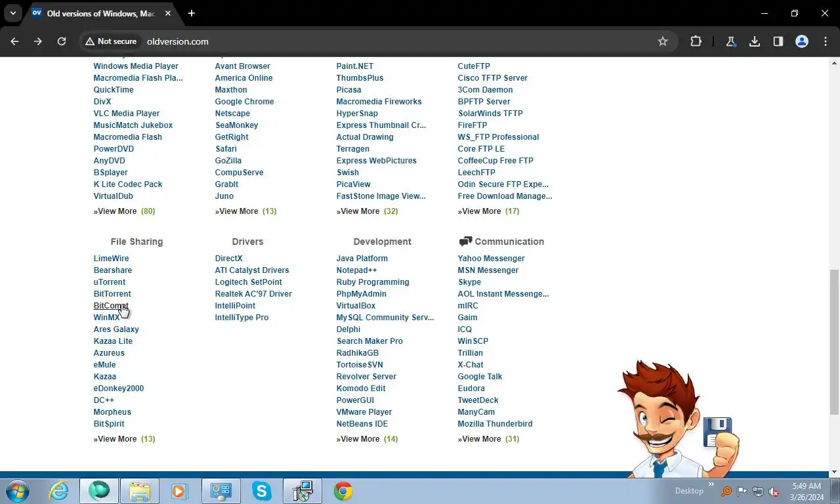840x504 pixels.
Task: Click the page vertical scrollbar thumb
Action: click(834, 341)
